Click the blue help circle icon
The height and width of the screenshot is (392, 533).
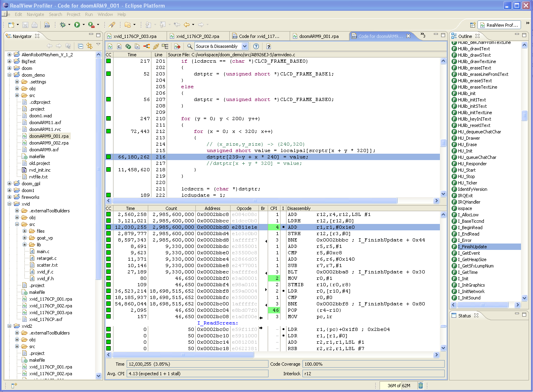point(256,46)
